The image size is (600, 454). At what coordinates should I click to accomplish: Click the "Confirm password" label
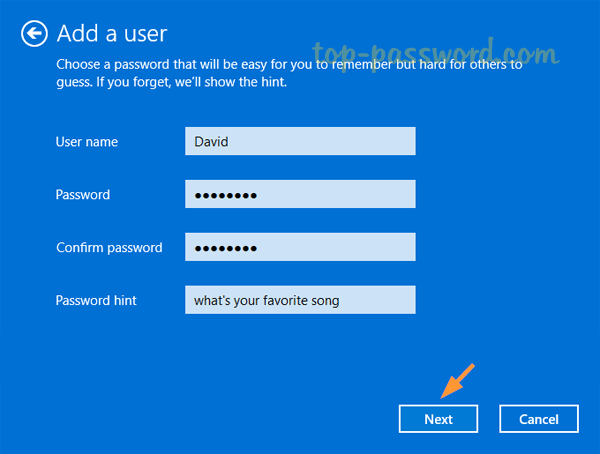tap(109, 248)
